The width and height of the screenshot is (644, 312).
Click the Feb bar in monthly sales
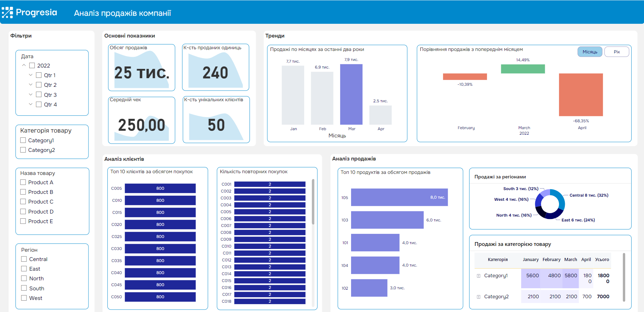coord(322,98)
